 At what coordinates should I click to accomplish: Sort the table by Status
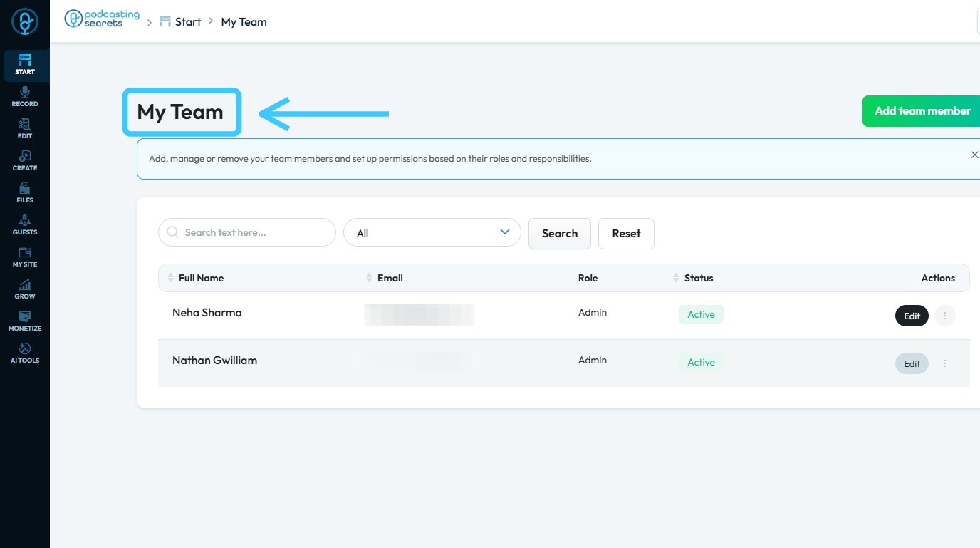click(676, 278)
